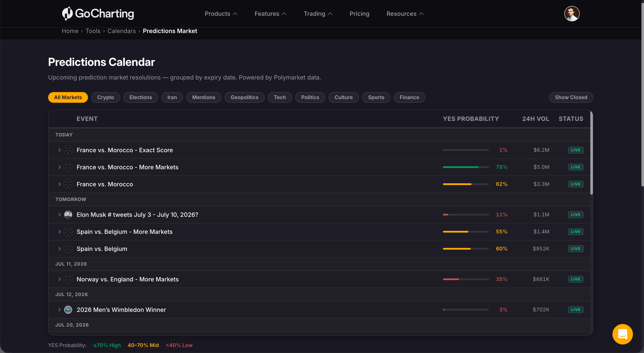
Task: Open France vs. Morocco - Exact Score event
Action: [x=125, y=150]
